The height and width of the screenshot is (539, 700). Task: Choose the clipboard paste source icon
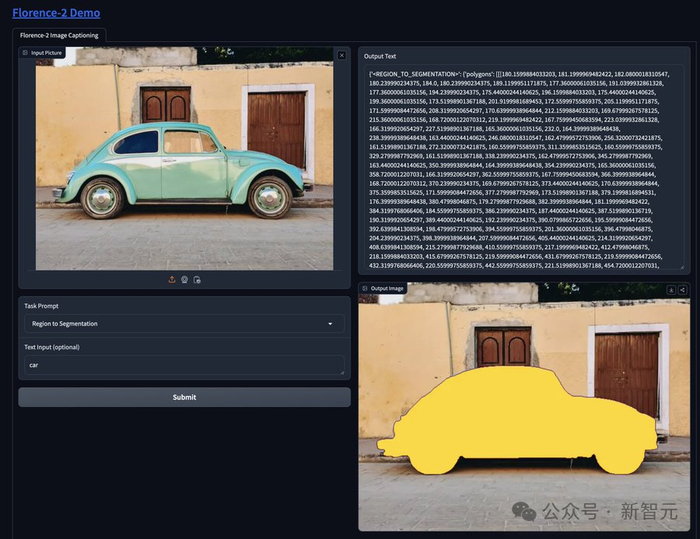pyautogui.click(x=197, y=280)
